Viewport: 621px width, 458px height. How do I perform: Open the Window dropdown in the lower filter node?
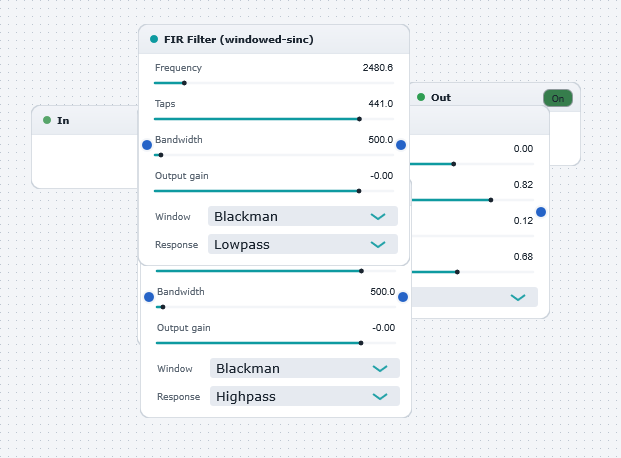point(305,368)
